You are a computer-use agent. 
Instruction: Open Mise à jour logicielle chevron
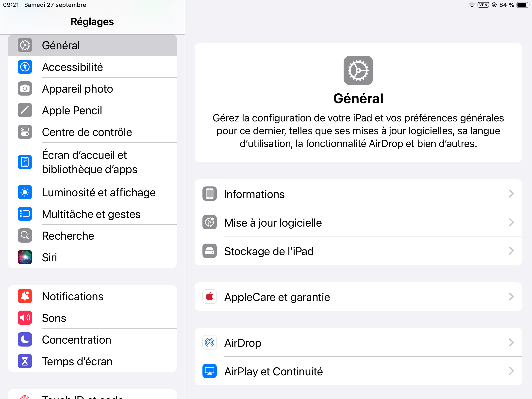511,222
